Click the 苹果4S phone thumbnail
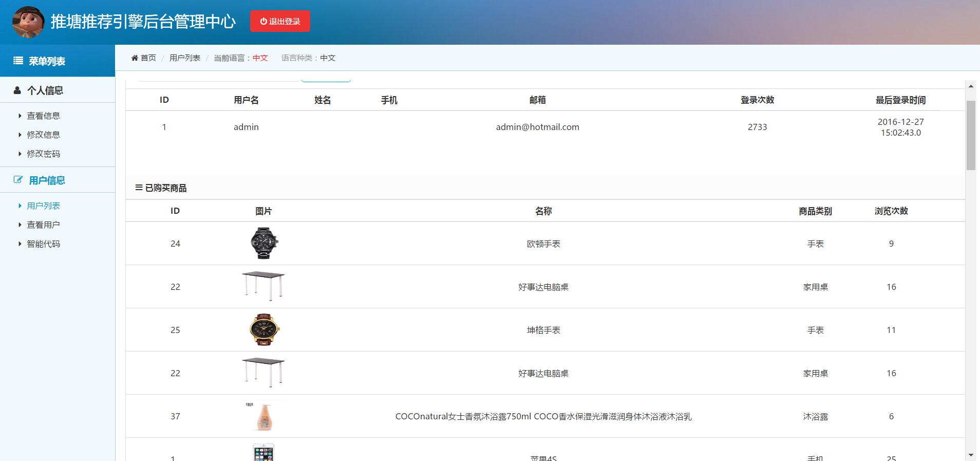Image resolution: width=980 pixels, height=461 pixels. pos(263,452)
